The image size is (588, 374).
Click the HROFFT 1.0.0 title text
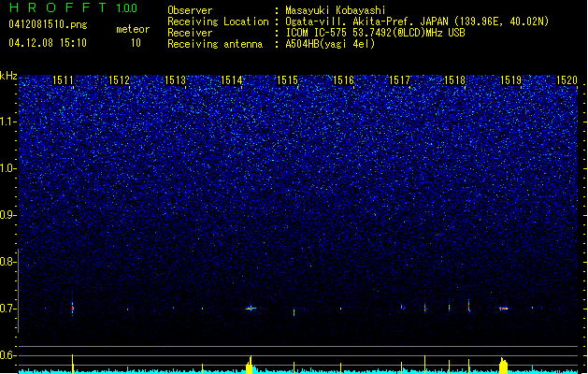(x=74, y=7)
